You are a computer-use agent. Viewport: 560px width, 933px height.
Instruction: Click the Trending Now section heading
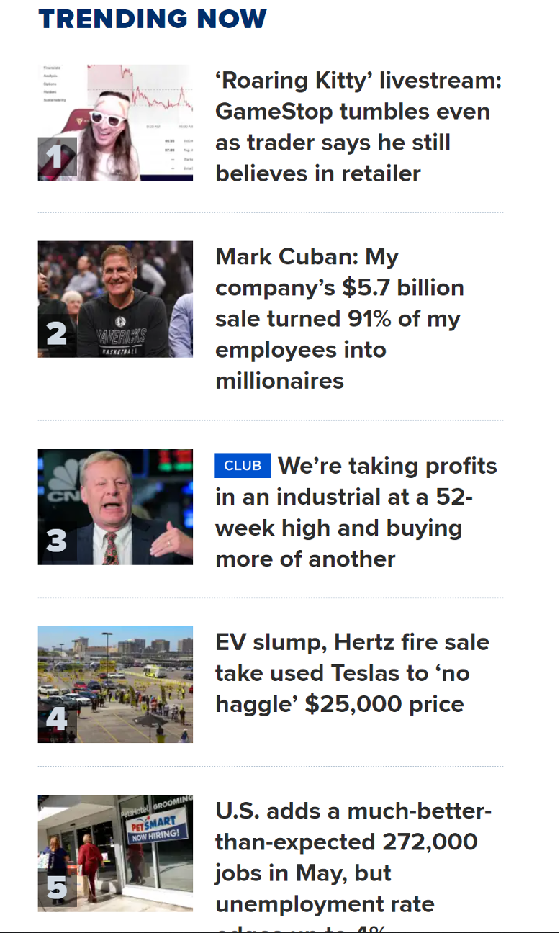click(153, 19)
